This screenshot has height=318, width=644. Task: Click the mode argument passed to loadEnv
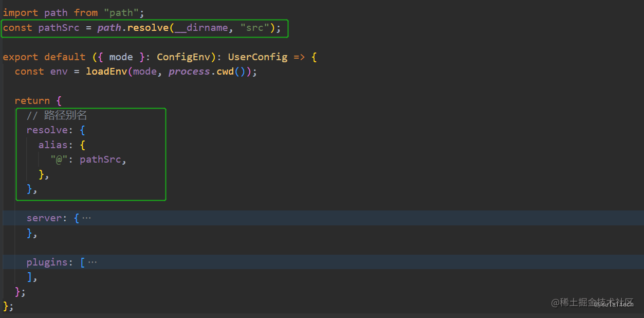(x=144, y=72)
